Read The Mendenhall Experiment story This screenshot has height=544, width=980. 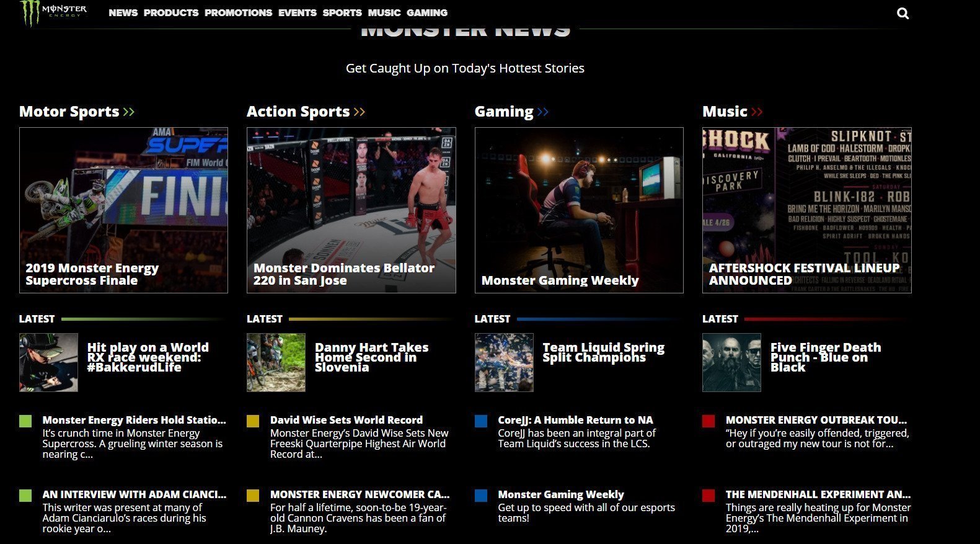[818, 494]
